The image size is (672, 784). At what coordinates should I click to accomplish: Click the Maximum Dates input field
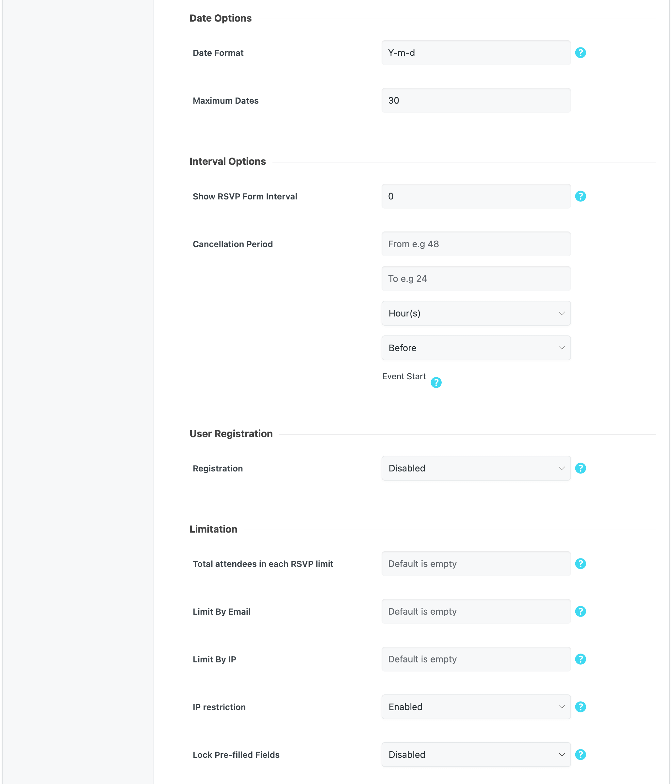pos(476,100)
